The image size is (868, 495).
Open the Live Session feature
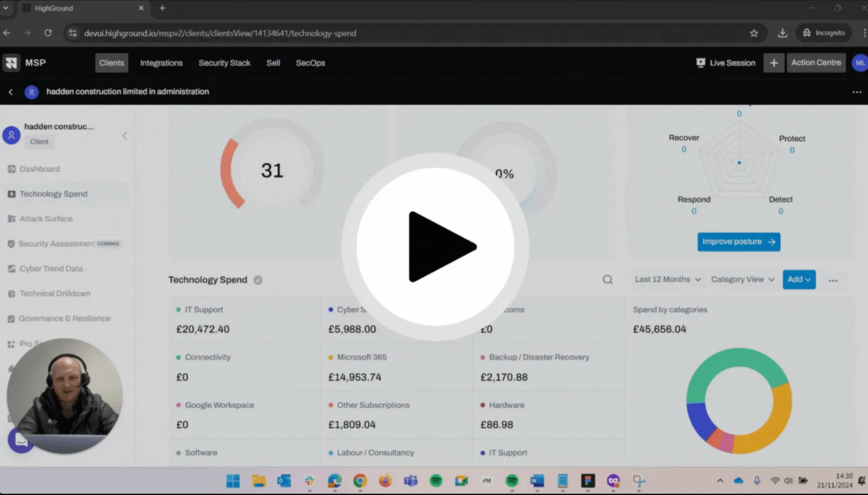[726, 63]
